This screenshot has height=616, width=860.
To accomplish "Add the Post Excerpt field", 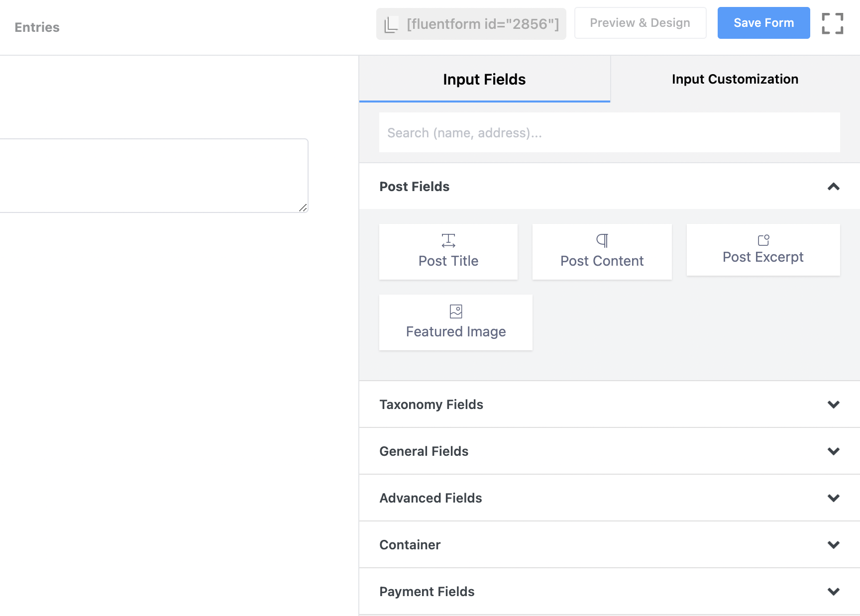I will (x=763, y=250).
